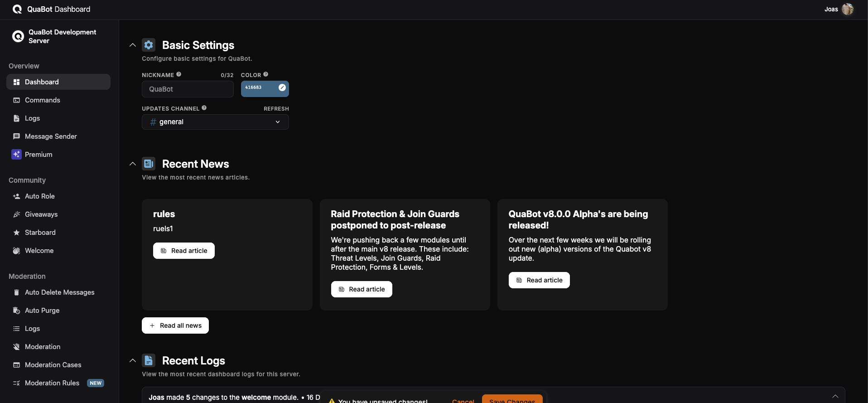This screenshot has height=403, width=868.
Task: Open the Moderation settings page
Action: [58, 347]
